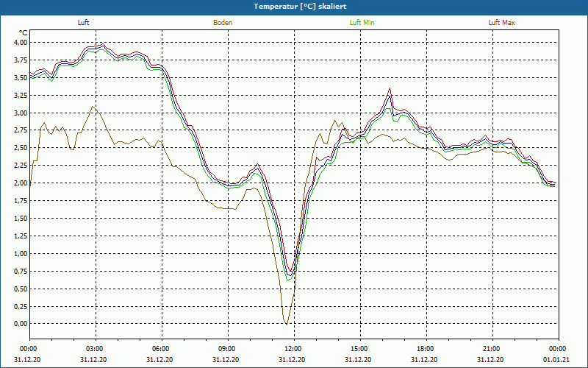This screenshot has width=588, height=368.
Task: Click the blue Luft legend label
Action: pyautogui.click(x=83, y=23)
